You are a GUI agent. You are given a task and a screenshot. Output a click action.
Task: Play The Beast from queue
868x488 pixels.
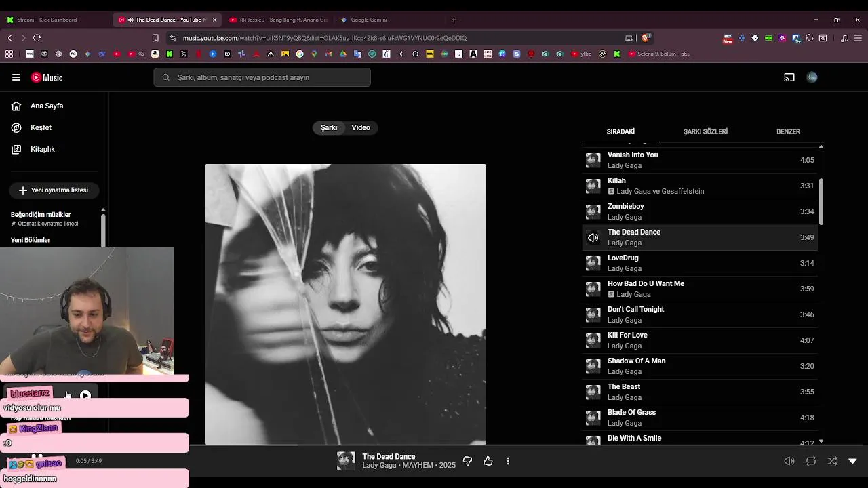tap(700, 392)
